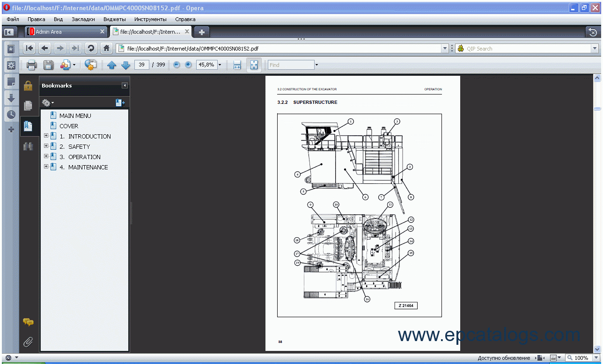This screenshot has width=603, height=364.
Task: Open the Инструменты menu
Action: [x=150, y=19]
